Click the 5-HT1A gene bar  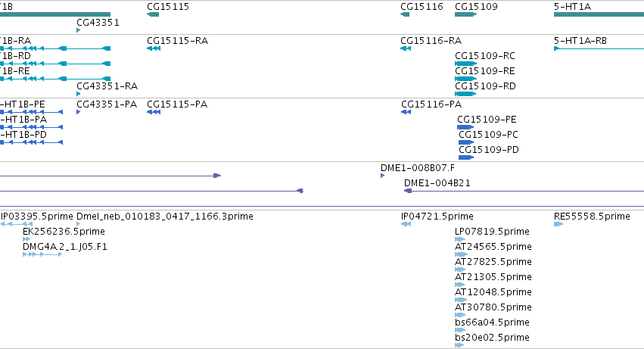click(599, 14)
